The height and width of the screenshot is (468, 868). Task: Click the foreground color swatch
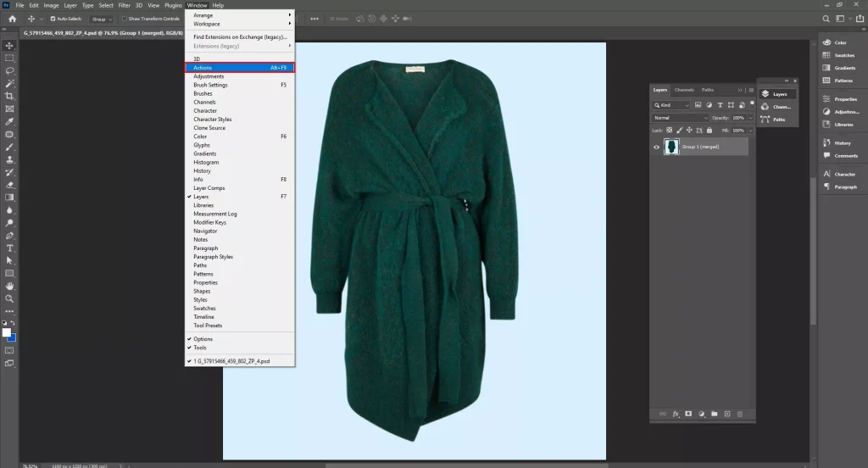tap(7, 332)
